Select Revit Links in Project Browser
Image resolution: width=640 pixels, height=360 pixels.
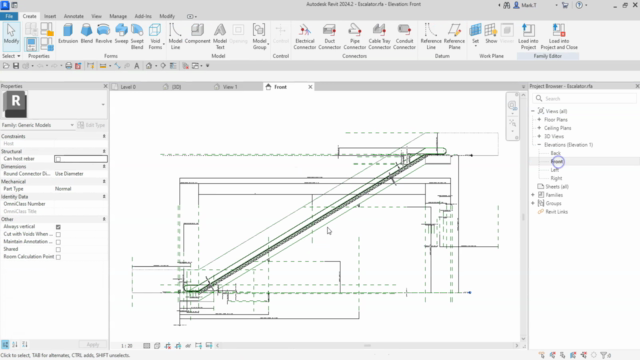tap(556, 211)
